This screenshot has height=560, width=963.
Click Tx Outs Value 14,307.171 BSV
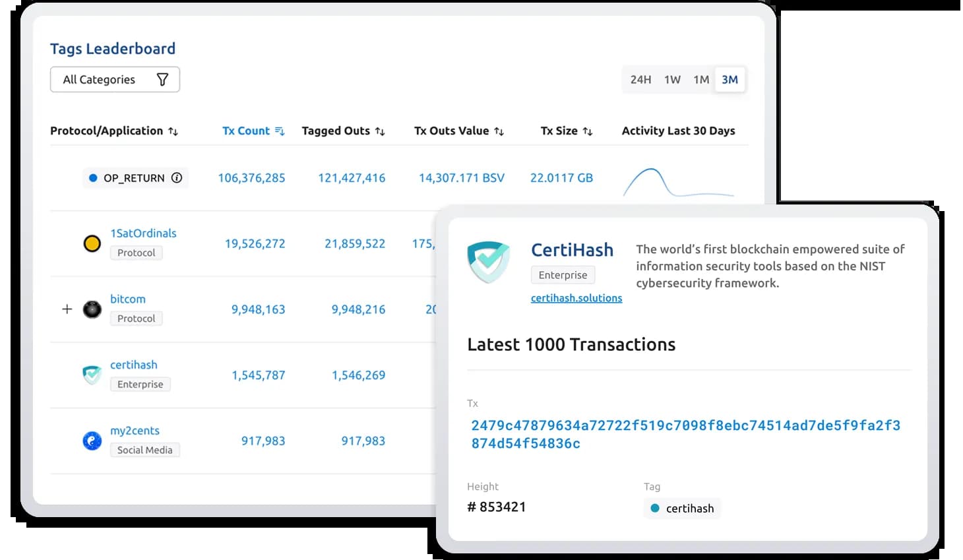[461, 177]
